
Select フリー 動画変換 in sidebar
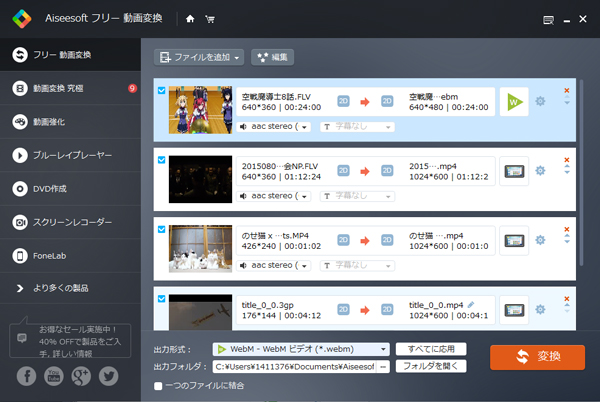70,55
